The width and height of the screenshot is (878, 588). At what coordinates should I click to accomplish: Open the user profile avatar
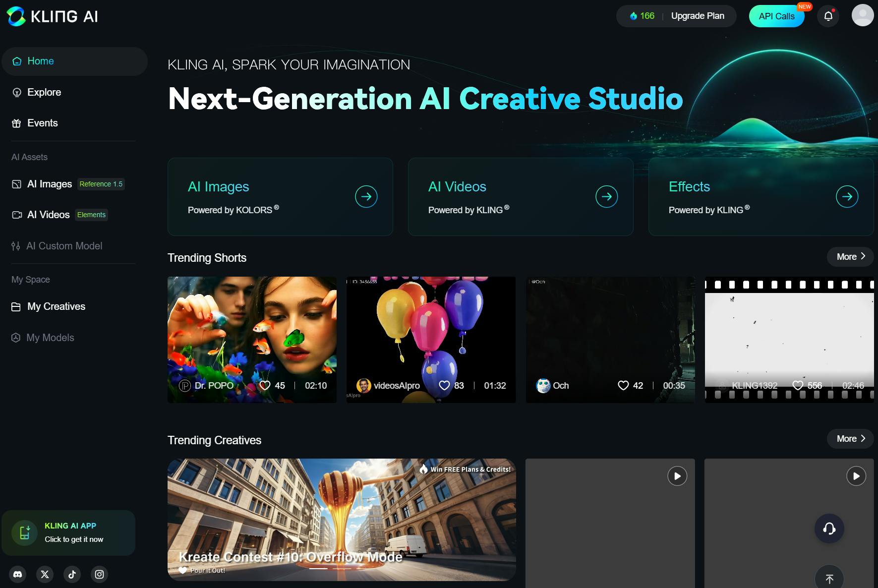coord(863,15)
